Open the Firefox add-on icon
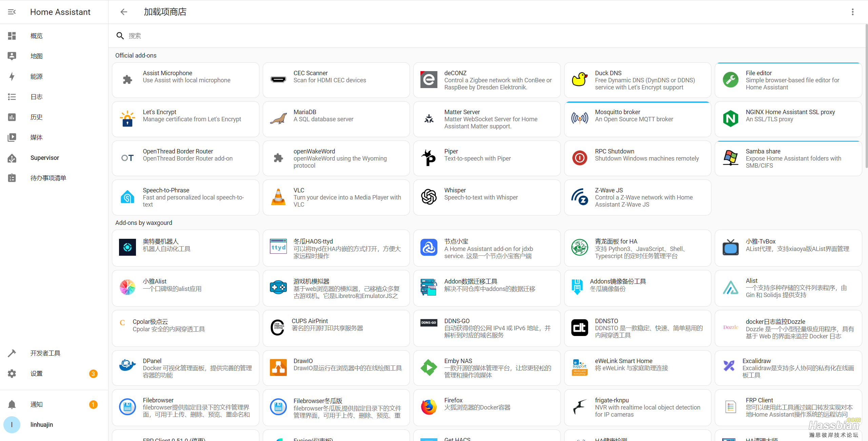The height and width of the screenshot is (441, 868). coord(429,407)
